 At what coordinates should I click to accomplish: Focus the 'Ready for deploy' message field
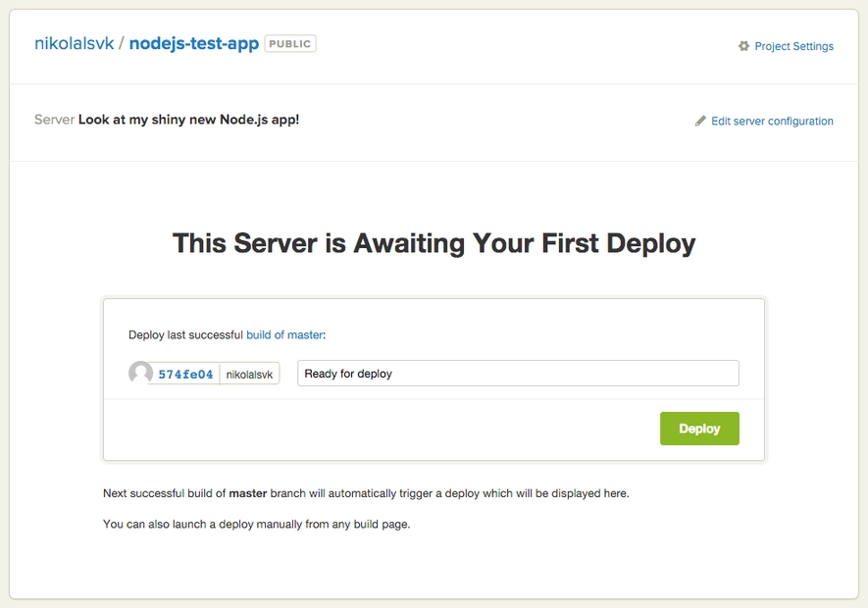click(518, 374)
